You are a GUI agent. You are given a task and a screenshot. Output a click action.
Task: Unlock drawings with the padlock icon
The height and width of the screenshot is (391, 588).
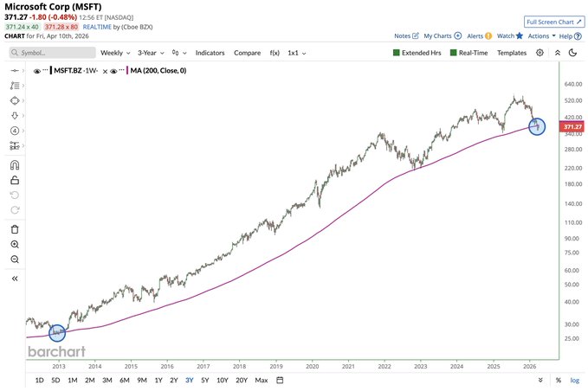tap(15, 180)
